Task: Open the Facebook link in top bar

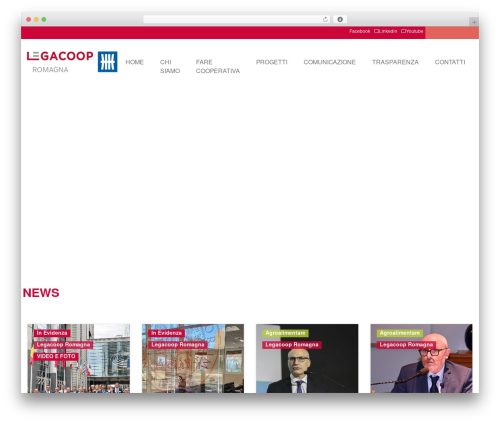Action: (360, 31)
